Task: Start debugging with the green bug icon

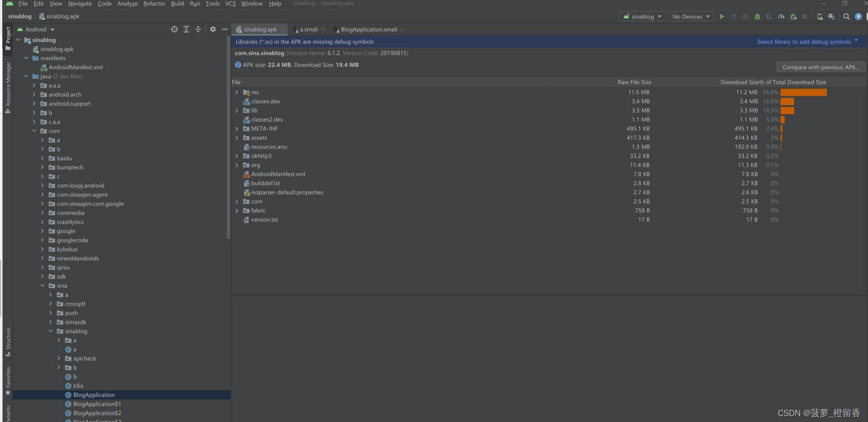Action: 757,16
